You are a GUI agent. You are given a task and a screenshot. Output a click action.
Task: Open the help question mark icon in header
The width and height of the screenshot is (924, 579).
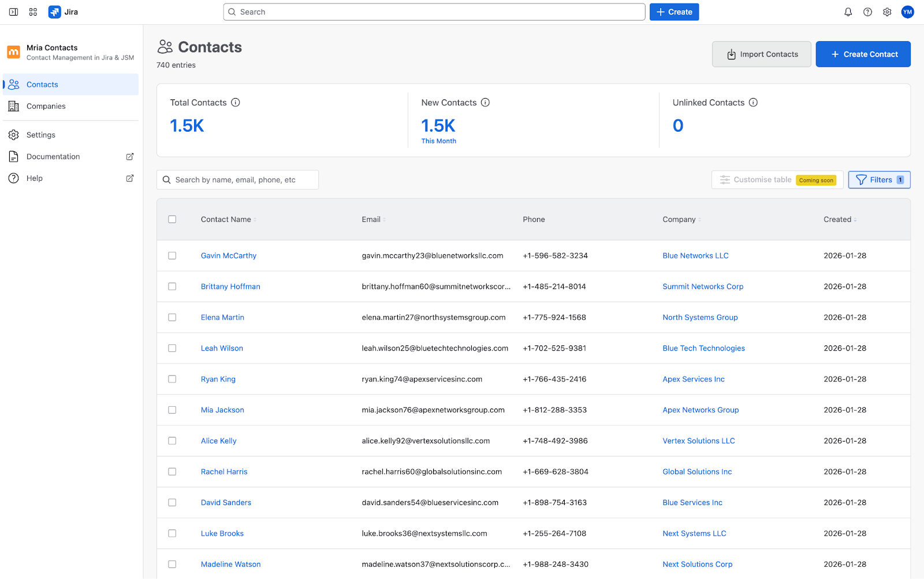pyautogui.click(x=867, y=12)
